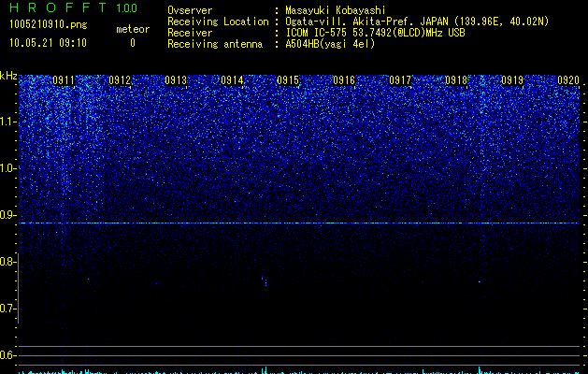Click the meteor echo streak near 0915
The image size is (588, 374).
[265, 281]
